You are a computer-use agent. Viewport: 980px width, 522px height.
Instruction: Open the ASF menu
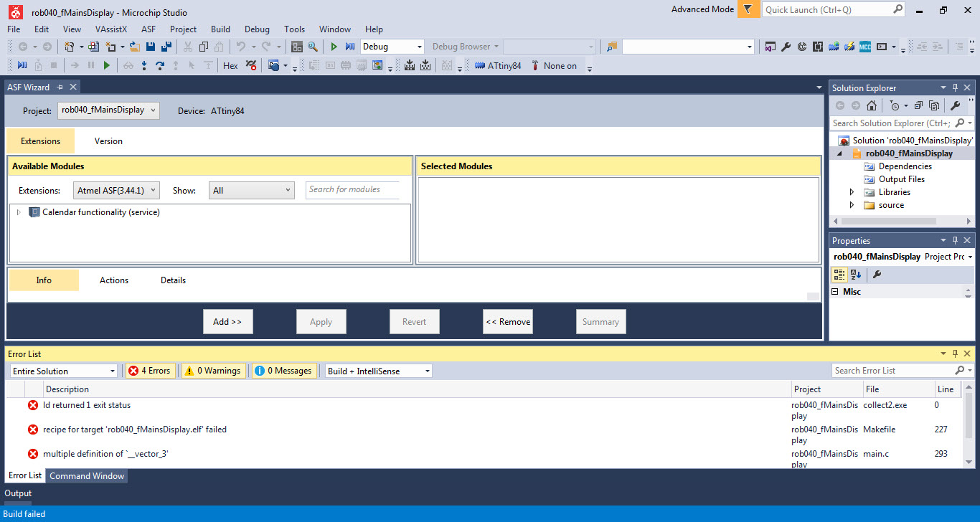pyautogui.click(x=149, y=29)
